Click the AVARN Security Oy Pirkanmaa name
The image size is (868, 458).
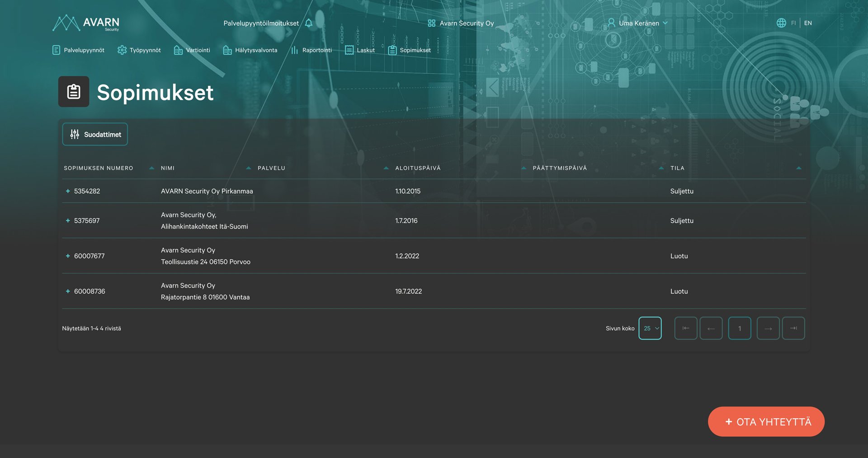pyautogui.click(x=207, y=191)
